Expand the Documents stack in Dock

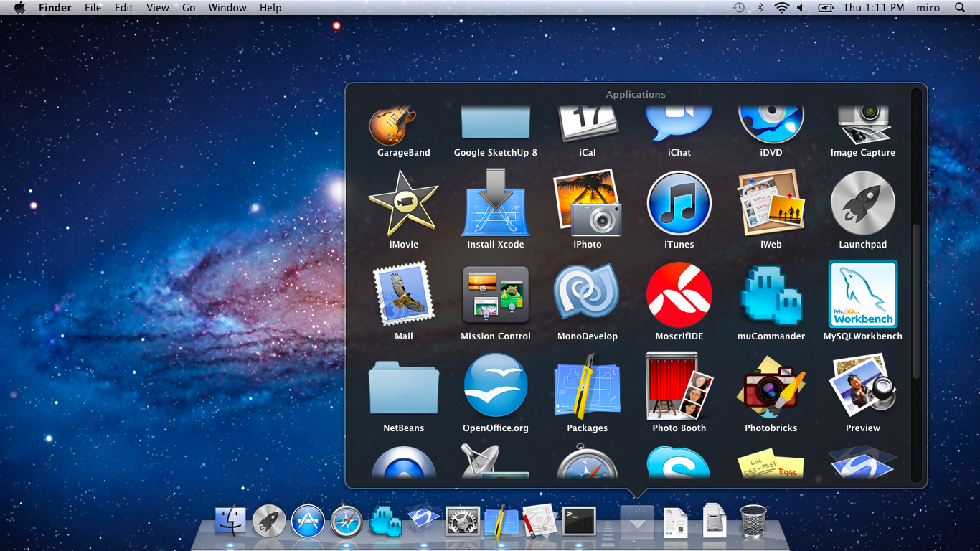pos(676,522)
